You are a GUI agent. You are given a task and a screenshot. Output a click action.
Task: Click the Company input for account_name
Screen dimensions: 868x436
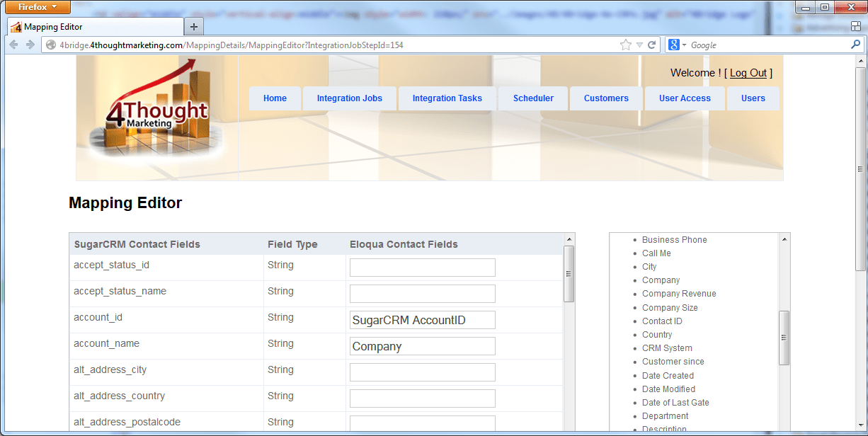coord(423,346)
